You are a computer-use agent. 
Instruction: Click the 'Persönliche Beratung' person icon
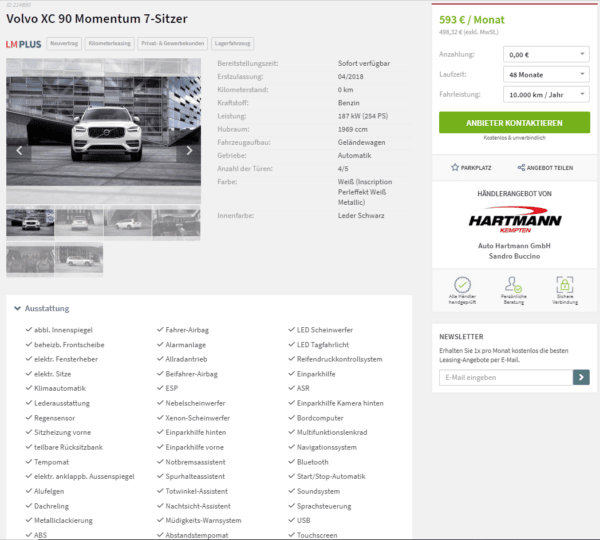tap(513, 285)
